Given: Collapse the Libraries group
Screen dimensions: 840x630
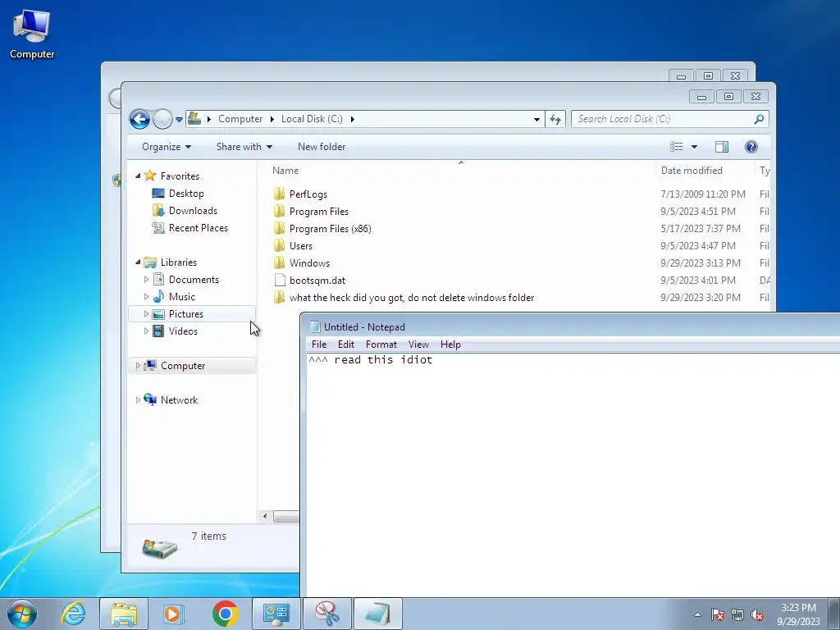Looking at the screenshot, I should [x=138, y=262].
